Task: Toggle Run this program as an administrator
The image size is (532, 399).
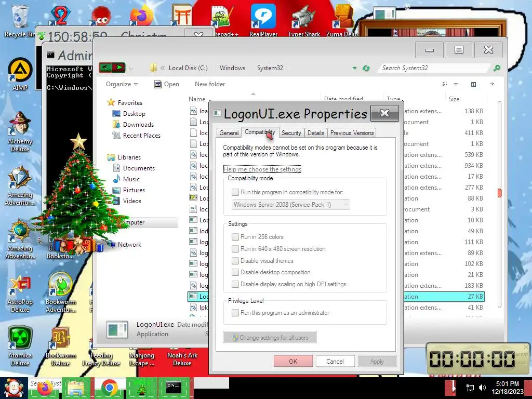Action: coord(235,313)
